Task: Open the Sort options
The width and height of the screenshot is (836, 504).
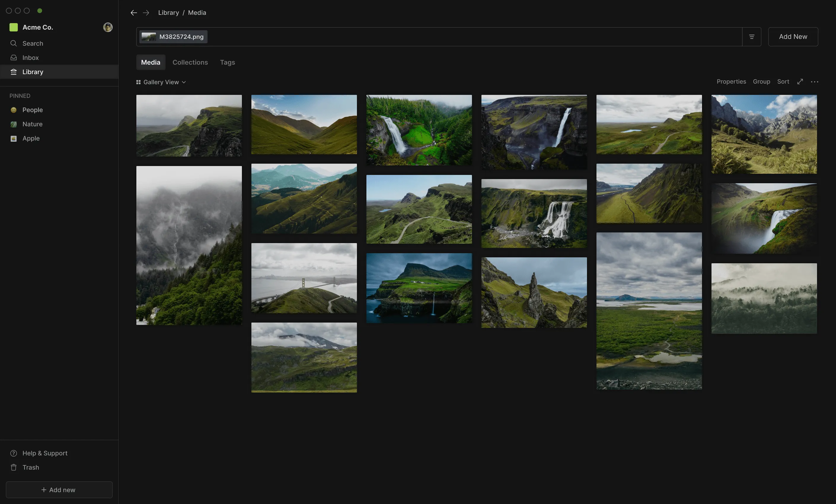Action: 783,82
